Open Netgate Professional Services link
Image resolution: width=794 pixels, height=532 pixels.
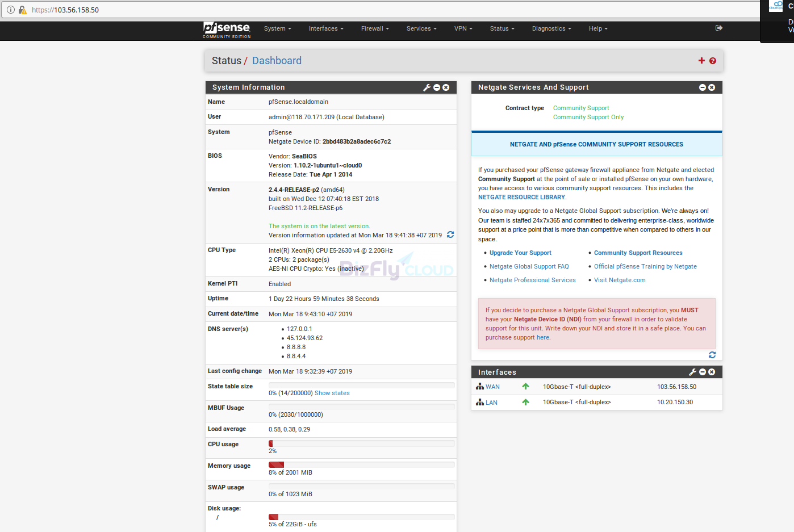click(x=533, y=280)
